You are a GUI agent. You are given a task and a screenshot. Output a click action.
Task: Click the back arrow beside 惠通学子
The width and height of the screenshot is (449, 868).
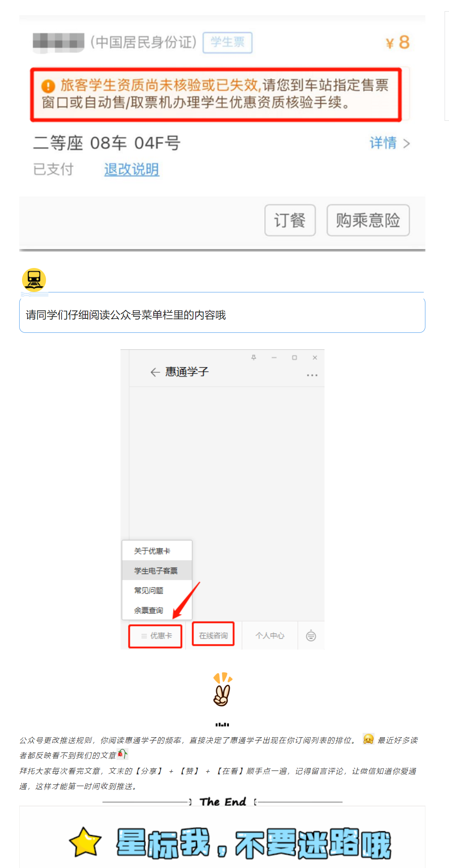(155, 372)
